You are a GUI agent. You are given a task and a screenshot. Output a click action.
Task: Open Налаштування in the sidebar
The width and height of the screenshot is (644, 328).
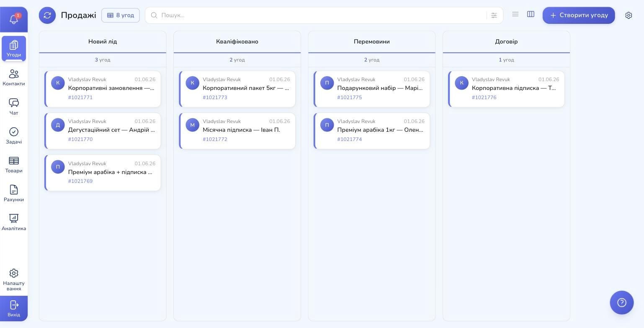pos(14,279)
